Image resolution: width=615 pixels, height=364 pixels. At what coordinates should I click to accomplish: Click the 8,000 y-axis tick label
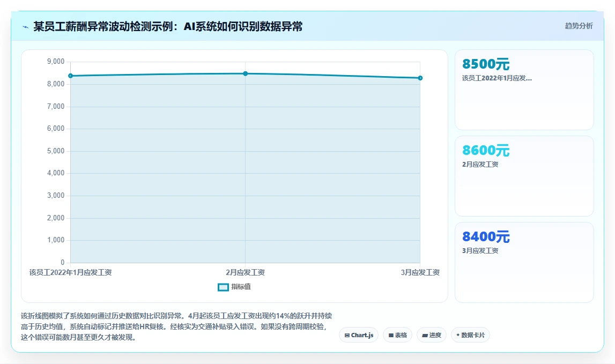[56, 84]
